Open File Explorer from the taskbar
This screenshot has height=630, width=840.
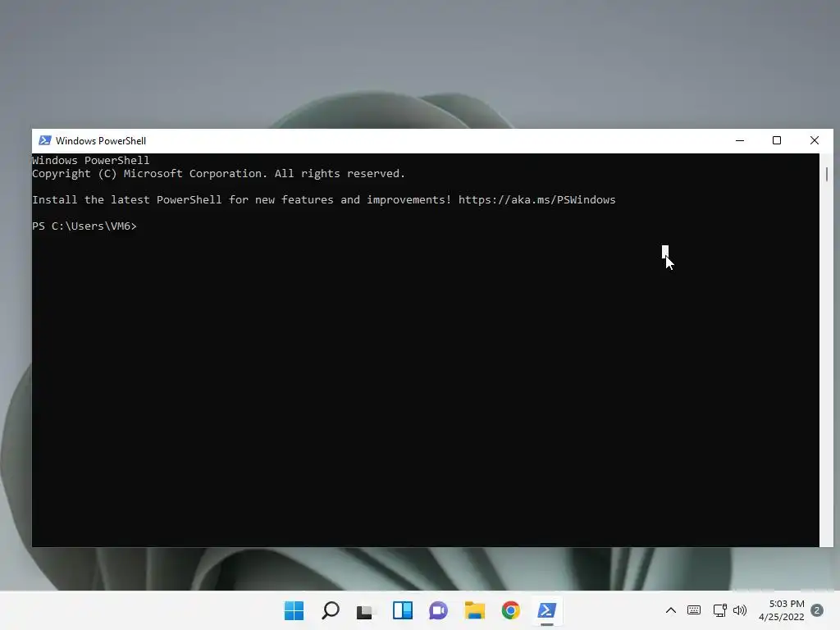[x=475, y=610]
